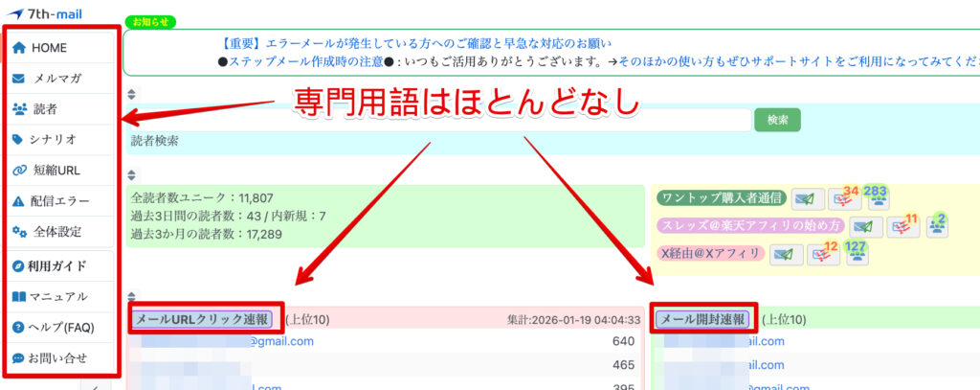Screen dimensions: 980x390
Task: Open the 11-badge list icon
Action: coord(902,227)
